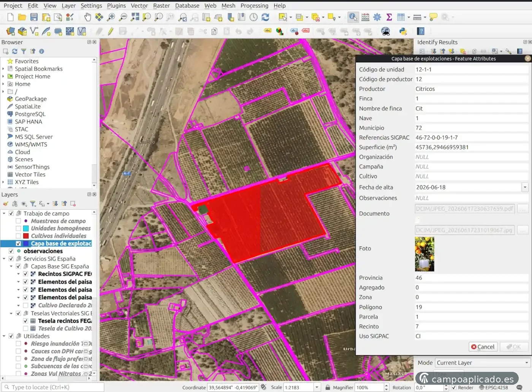Collapse the Utilidades group
The width and height of the screenshot is (532, 392).
(4, 336)
